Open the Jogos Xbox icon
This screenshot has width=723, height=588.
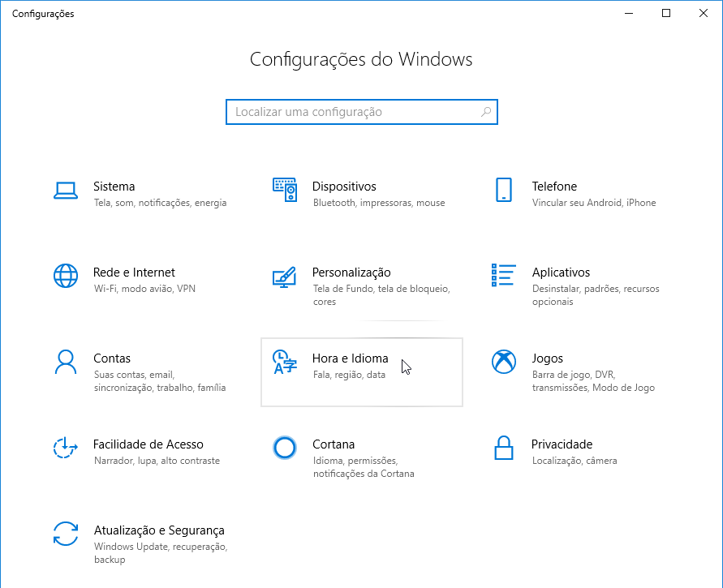coord(504,362)
